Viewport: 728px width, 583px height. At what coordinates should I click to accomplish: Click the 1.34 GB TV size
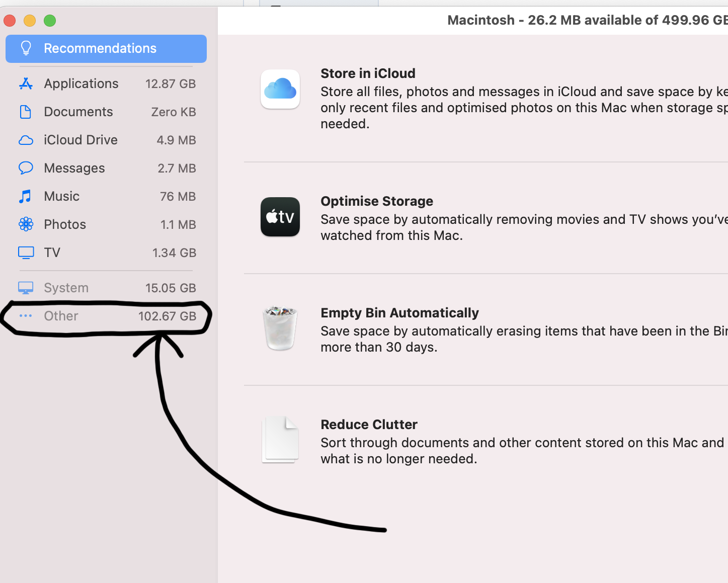pyautogui.click(x=174, y=253)
